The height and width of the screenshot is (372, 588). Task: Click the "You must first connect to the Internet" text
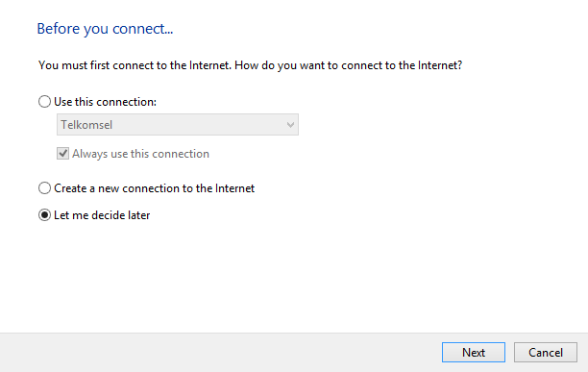click(x=135, y=65)
